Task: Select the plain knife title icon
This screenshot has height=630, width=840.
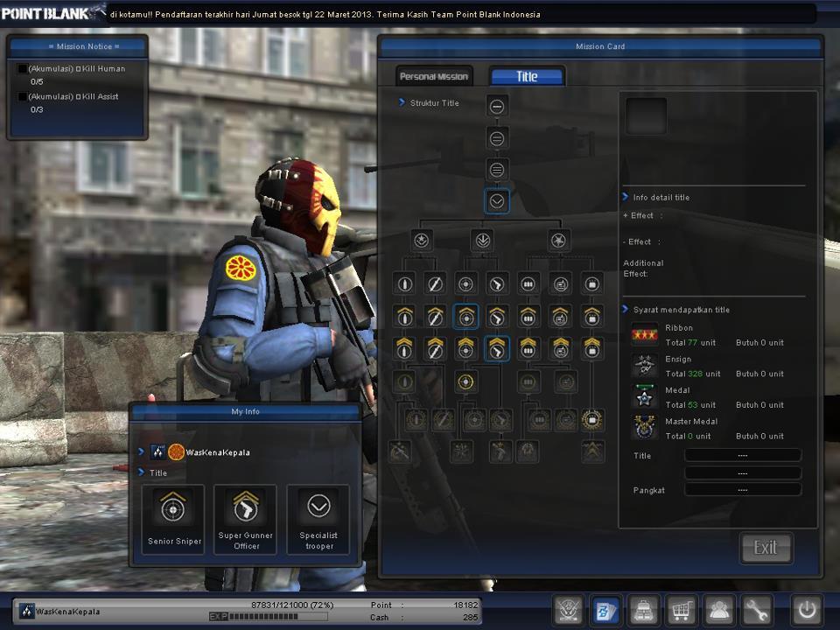Action: (x=435, y=283)
